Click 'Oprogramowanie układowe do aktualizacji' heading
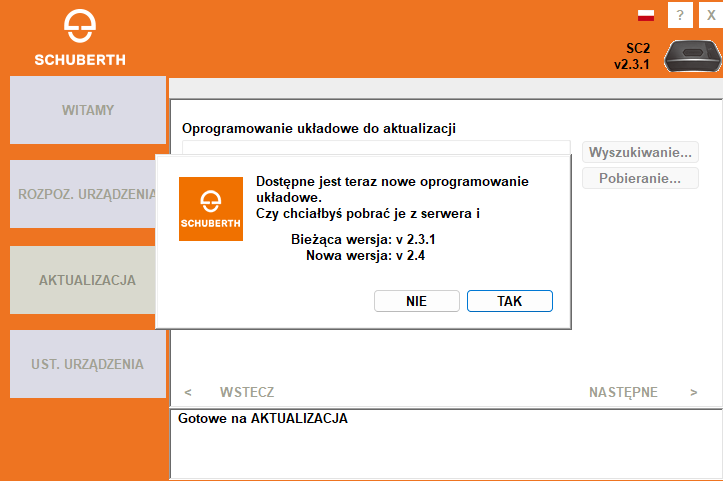Image resolution: width=723 pixels, height=481 pixels. 319,128
